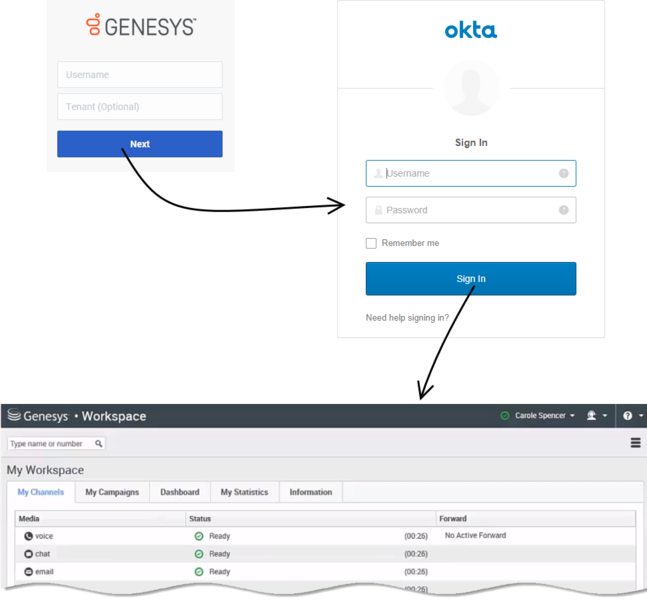
Task: Open the Information tab
Action: (311, 492)
